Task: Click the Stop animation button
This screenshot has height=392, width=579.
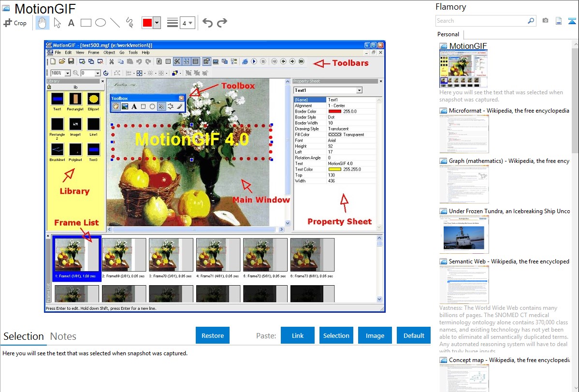Action: click(x=263, y=61)
